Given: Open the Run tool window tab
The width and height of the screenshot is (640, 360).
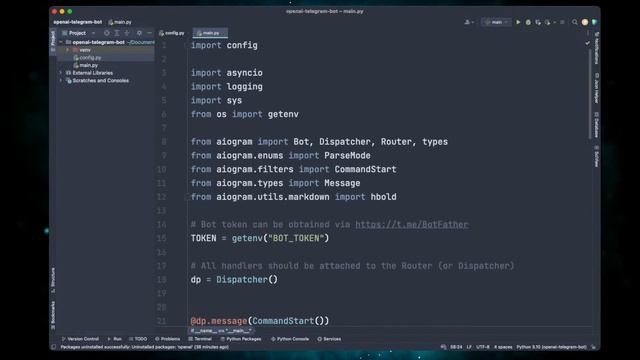Looking at the screenshot, I should [115, 339].
